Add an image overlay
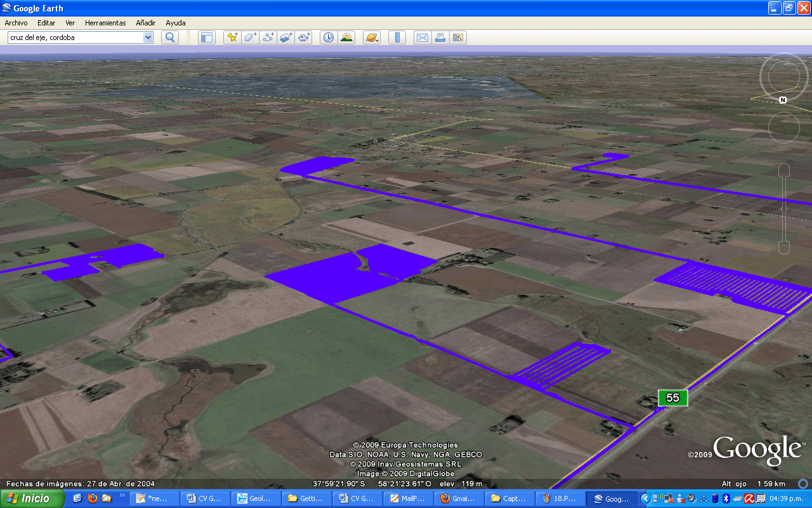Screen dimensions: 812x508 tap(285, 37)
